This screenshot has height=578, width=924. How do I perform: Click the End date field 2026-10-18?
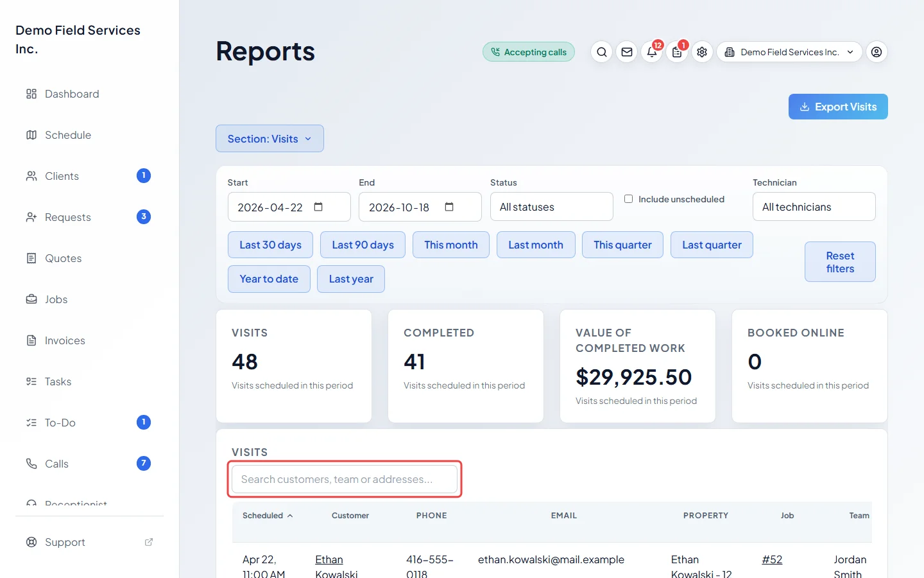click(x=420, y=207)
